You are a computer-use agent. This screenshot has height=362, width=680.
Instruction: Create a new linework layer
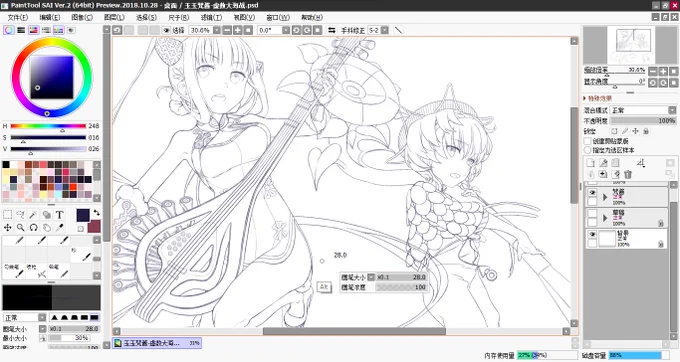pyautogui.click(x=603, y=163)
